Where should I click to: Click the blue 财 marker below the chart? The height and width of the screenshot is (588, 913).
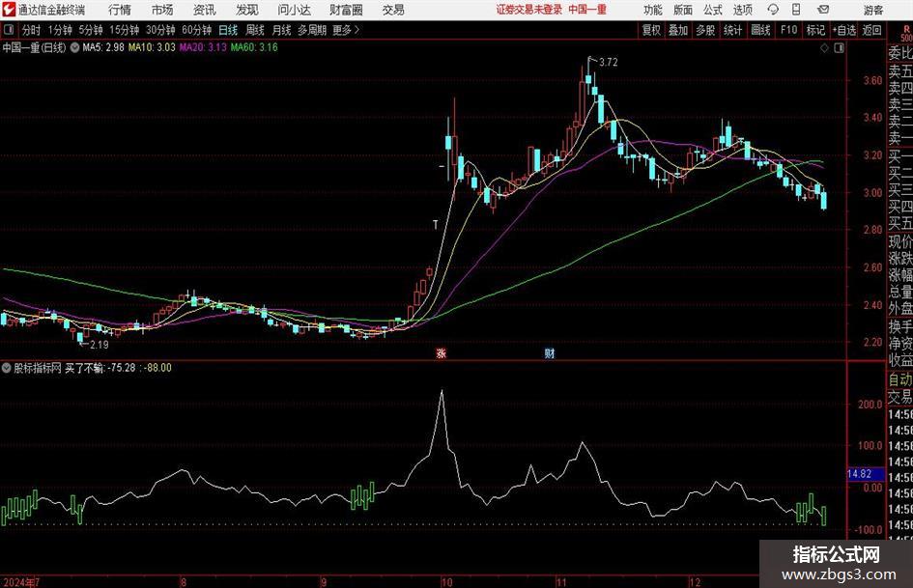pyautogui.click(x=549, y=352)
